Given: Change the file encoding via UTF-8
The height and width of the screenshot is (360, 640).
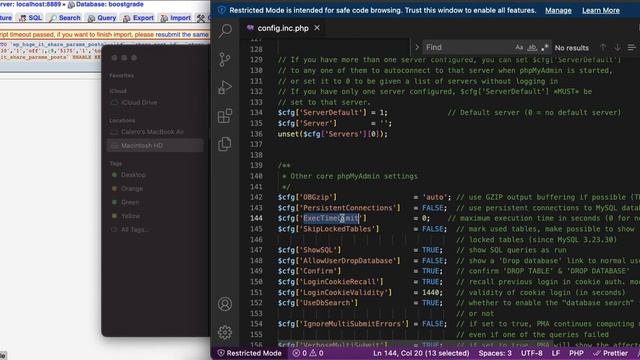Looking at the screenshot, I should click(x=532, y=353).
